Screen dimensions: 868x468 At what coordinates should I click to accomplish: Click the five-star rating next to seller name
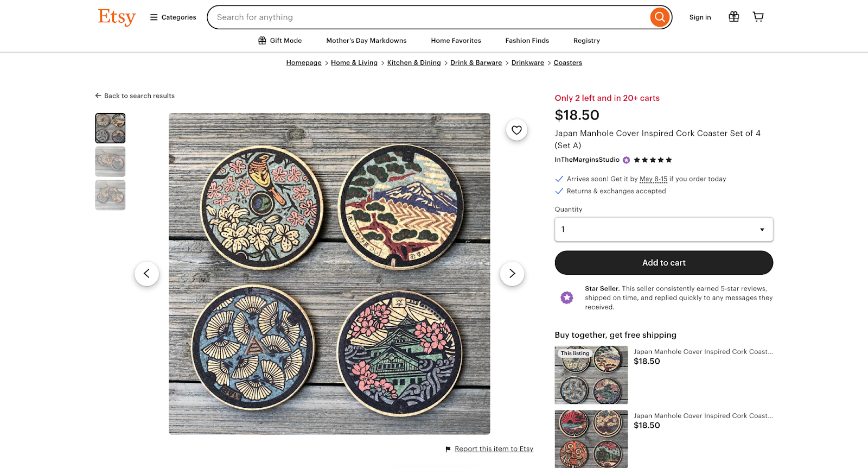click(x=652, y=160)
